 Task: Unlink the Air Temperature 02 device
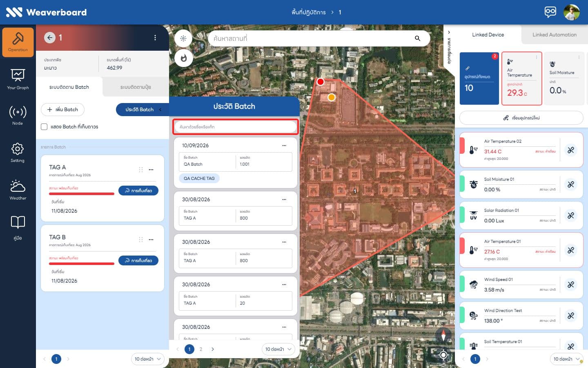[x=571, y=150]
